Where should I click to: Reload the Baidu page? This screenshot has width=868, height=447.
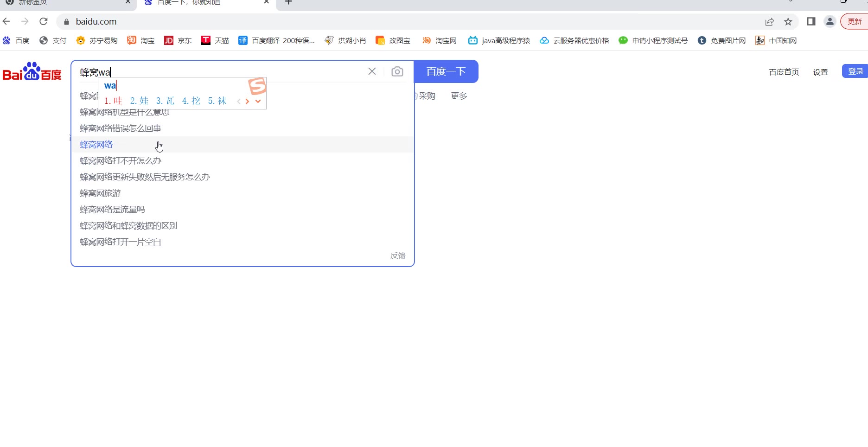pos(44,21)
